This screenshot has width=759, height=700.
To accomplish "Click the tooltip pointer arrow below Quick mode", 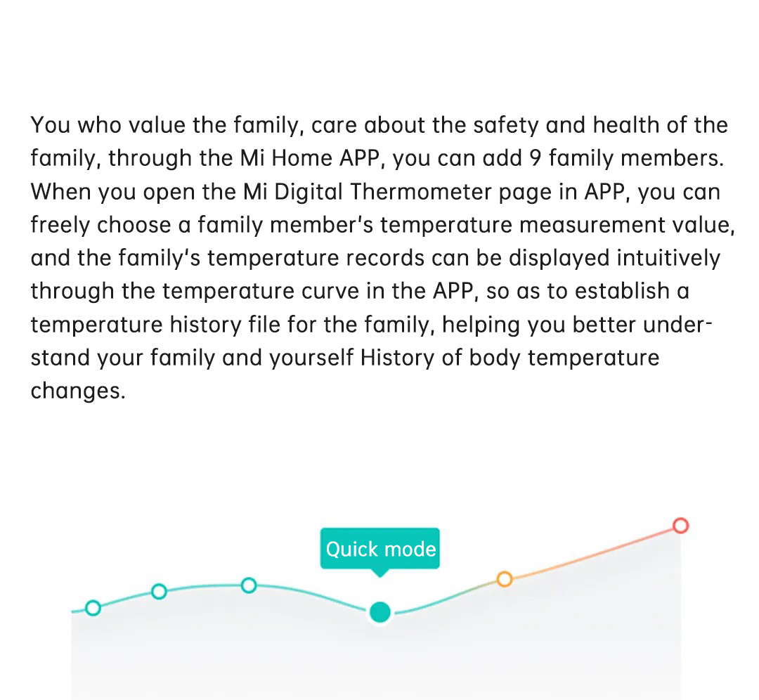I will pos(380,573).
